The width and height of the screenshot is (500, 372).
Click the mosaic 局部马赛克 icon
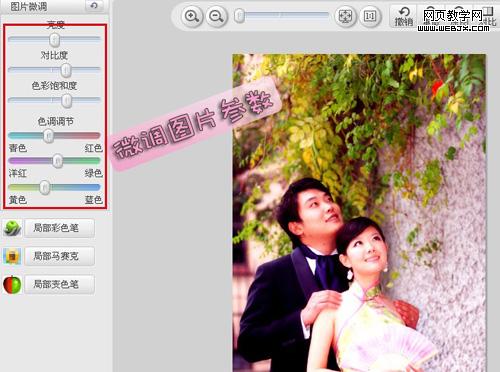(12, 256)
